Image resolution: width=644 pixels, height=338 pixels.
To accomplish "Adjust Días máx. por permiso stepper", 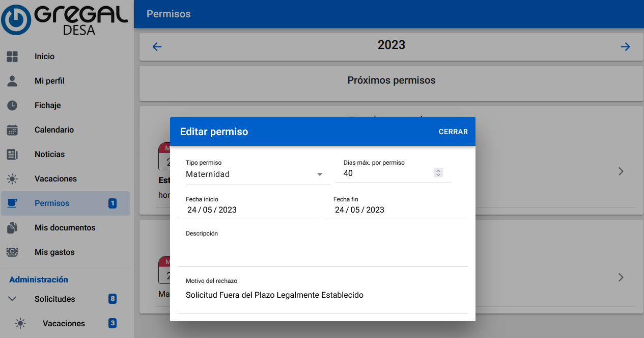I will [x=438, y=173].
